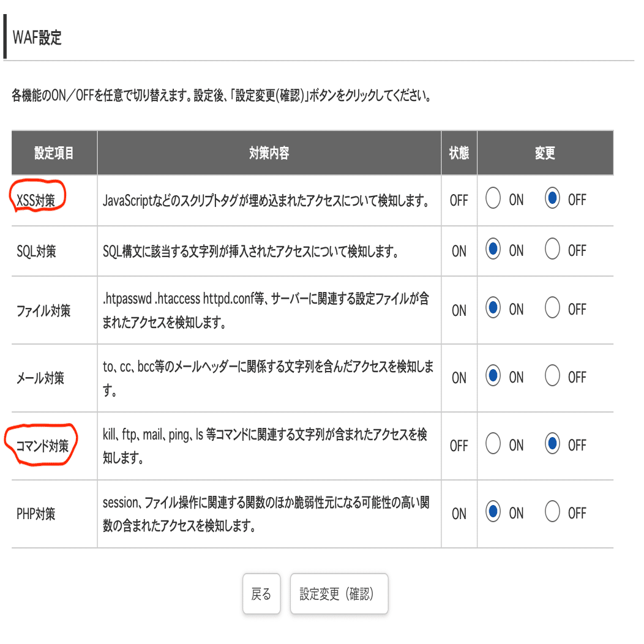Image resolution: width=644 pixels, height=644 pixels.
Task: Select OFF for PHP対策
Action: [x=553, y=513]
